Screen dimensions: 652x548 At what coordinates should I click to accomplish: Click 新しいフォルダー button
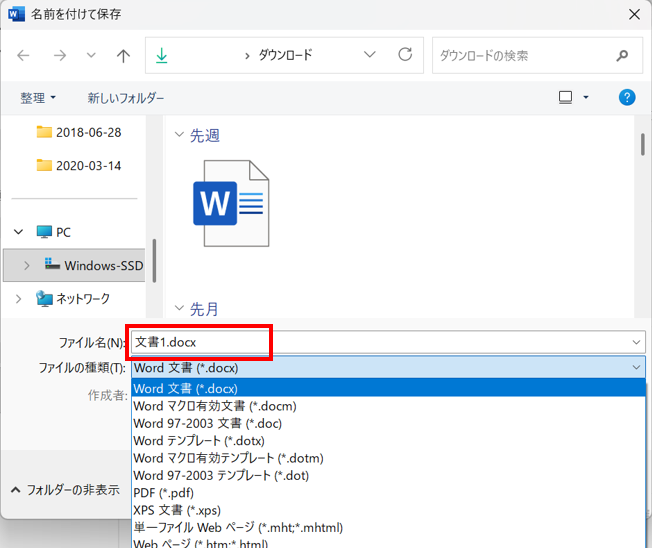coord(126,98)
